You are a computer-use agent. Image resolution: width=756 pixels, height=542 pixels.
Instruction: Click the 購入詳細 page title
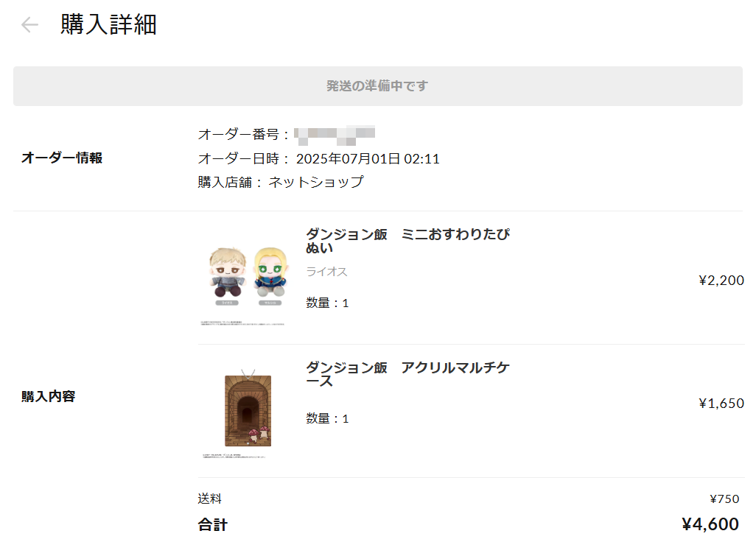tap(108, 24)
